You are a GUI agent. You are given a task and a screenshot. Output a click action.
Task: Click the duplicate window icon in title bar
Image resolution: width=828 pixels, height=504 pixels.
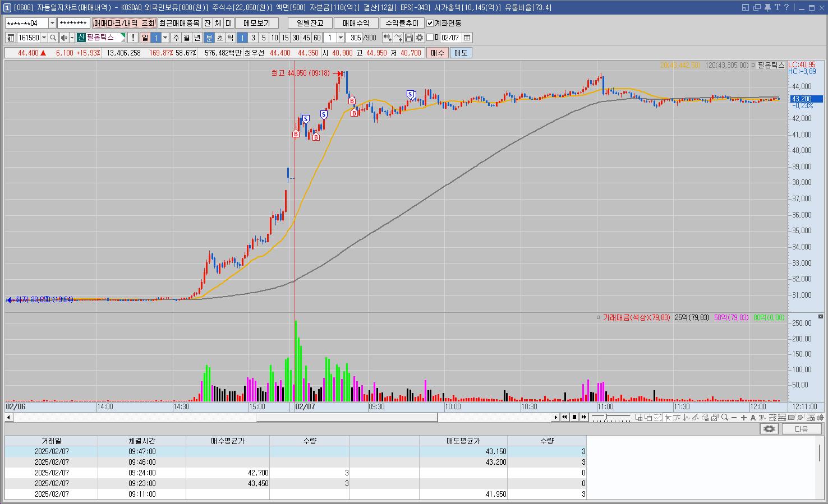point(757,7)
